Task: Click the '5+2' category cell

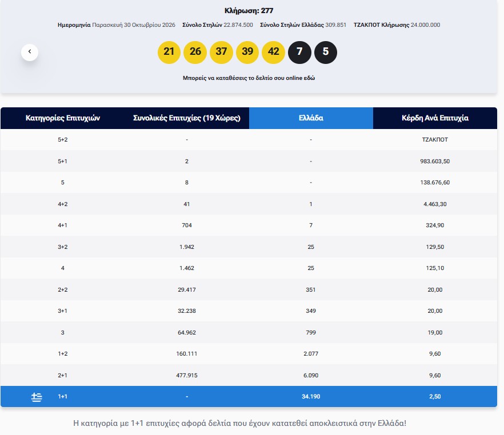Action: 63,140
